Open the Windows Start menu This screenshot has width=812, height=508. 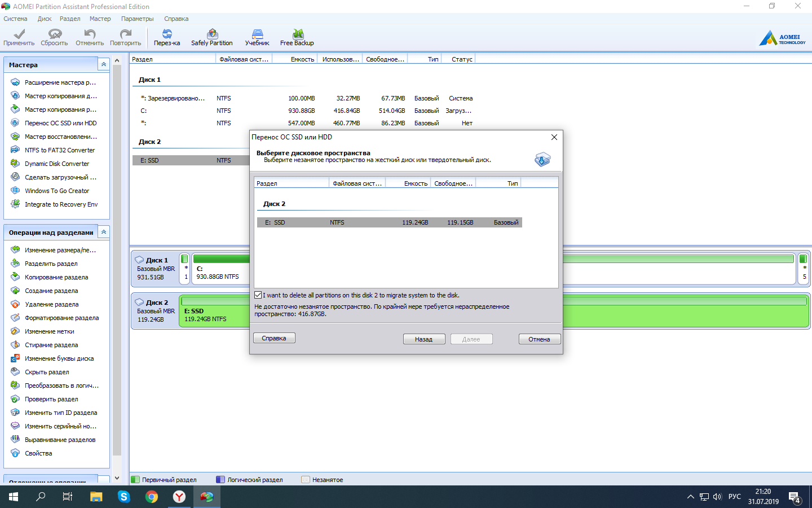point(14,497)
